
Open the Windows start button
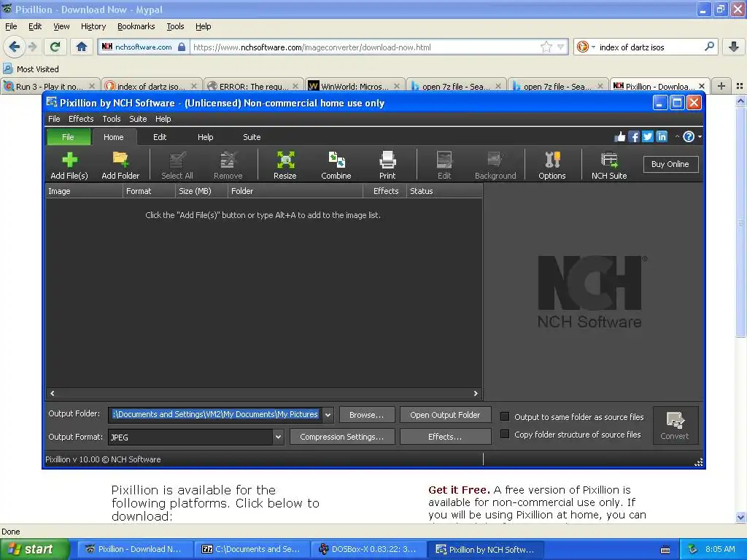click(x=35, y=549)
